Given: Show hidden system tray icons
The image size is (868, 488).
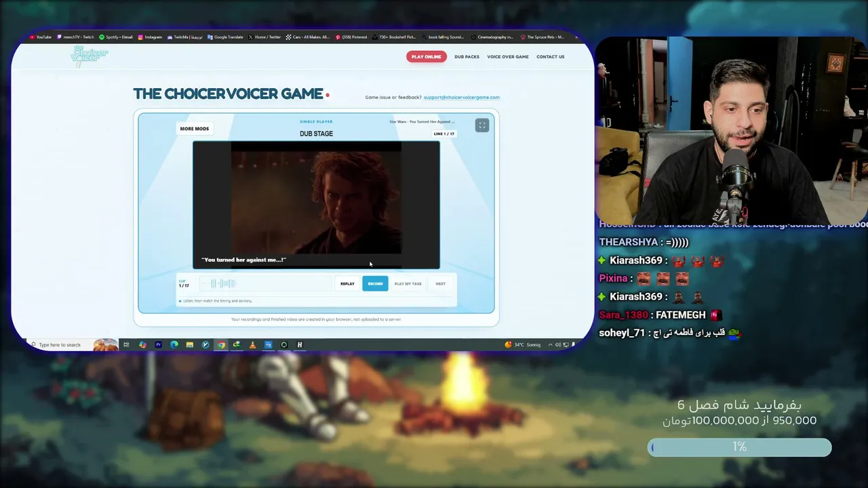Looking at the screenshot, I should [x=550, y=344].
